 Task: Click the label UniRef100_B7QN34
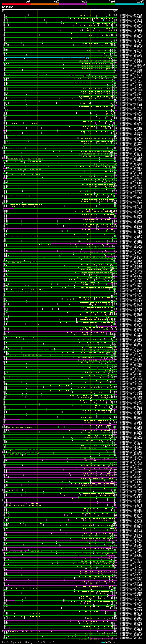(x=131, y=70)
